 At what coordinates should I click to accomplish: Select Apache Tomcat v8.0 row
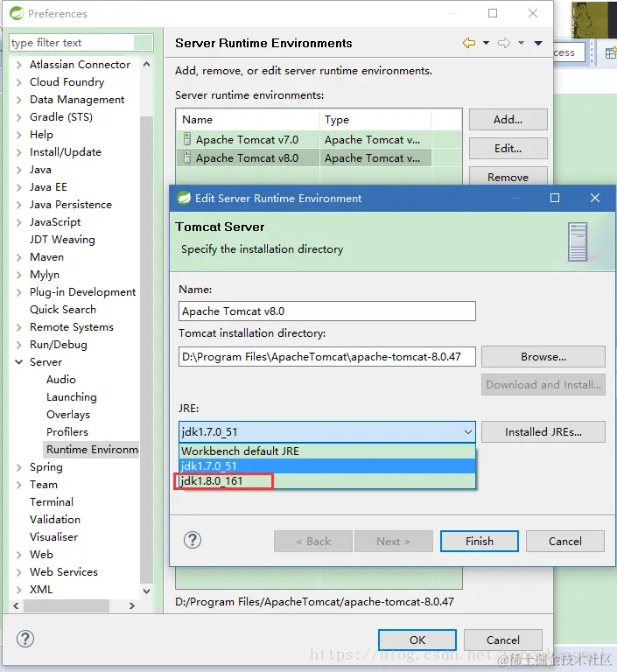(319, 157)
